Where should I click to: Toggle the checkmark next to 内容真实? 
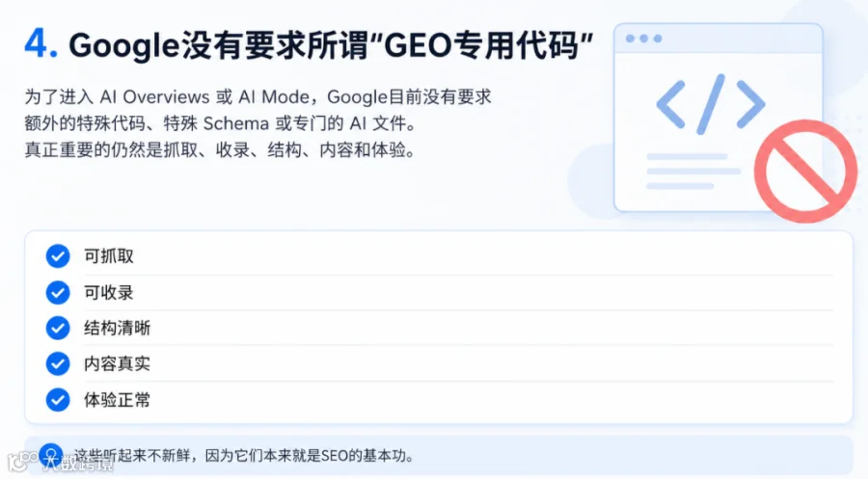(58, 363)
